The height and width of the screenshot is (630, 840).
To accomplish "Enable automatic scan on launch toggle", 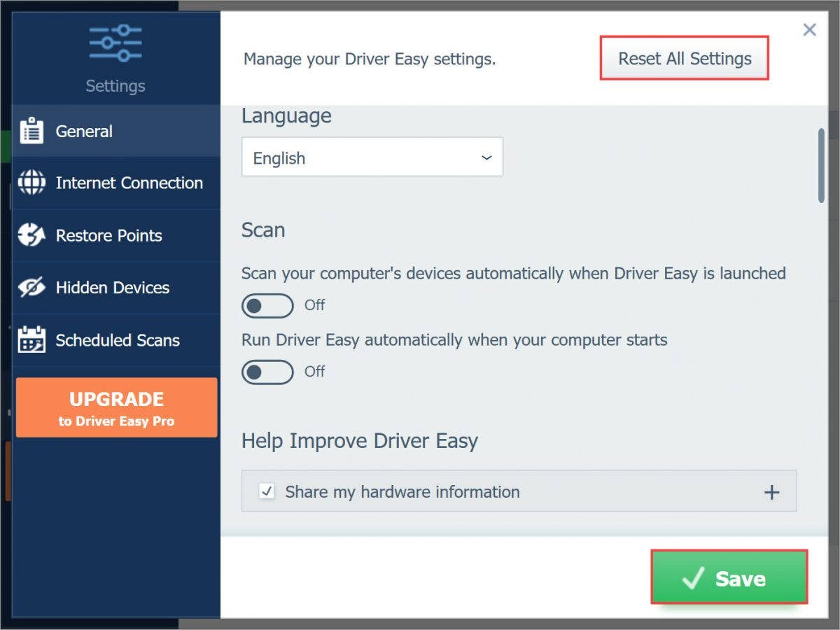I will tap(267, 305).
